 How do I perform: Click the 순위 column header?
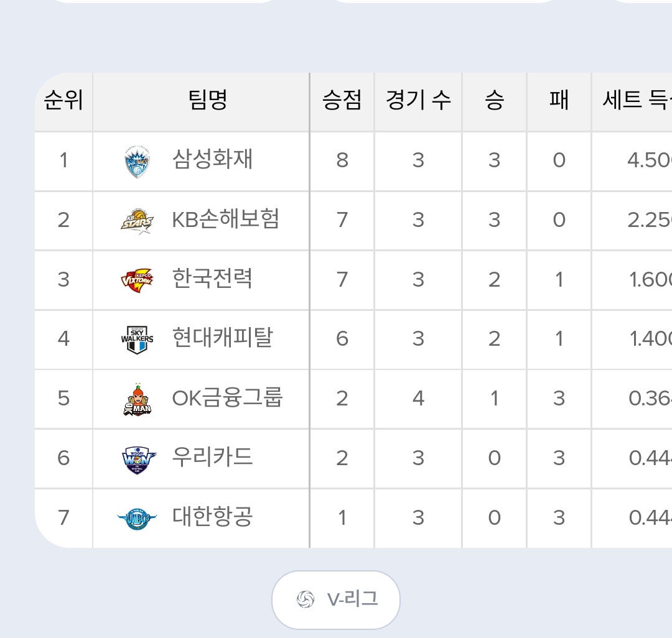[63, 101]
